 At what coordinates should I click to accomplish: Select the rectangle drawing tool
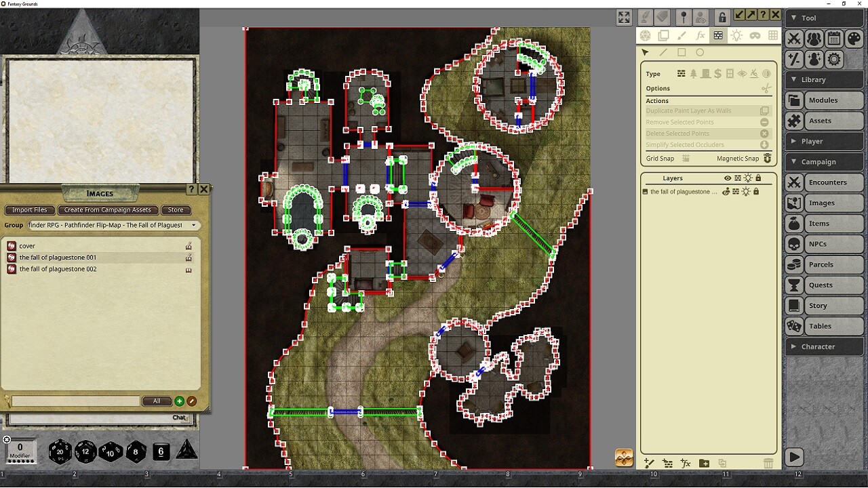(x=682, y=53)
